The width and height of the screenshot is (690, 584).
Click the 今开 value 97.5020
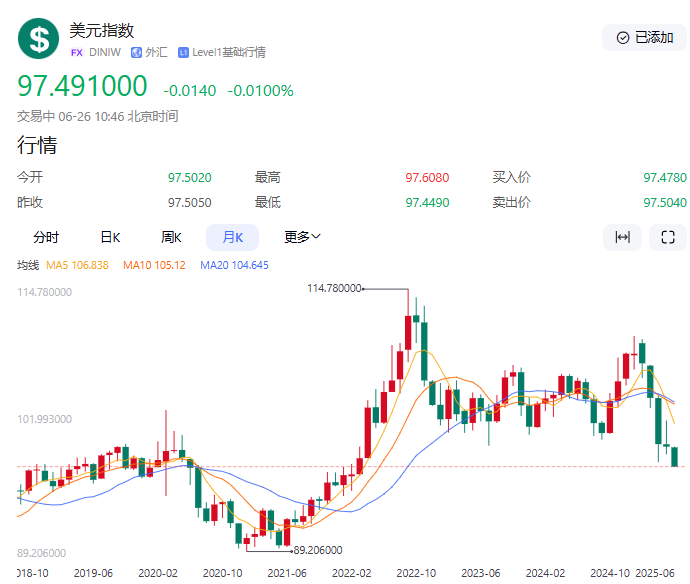click(190, 177)
